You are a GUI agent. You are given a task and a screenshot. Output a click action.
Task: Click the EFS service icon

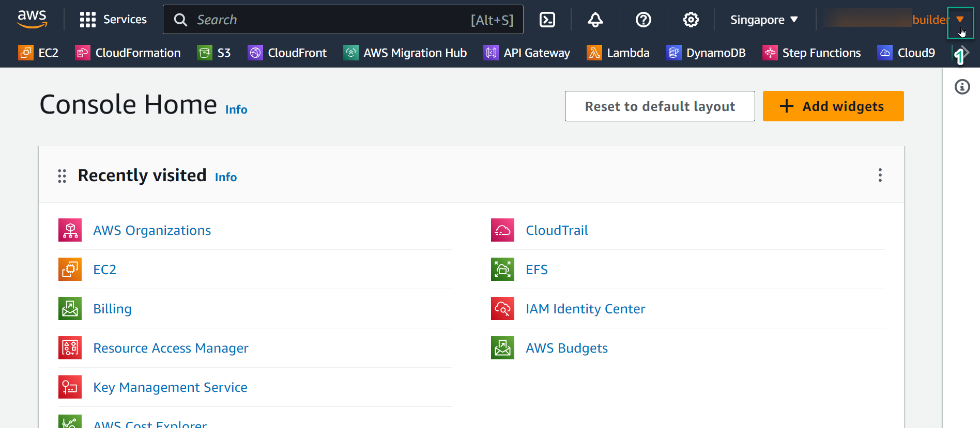click(502, 270)
